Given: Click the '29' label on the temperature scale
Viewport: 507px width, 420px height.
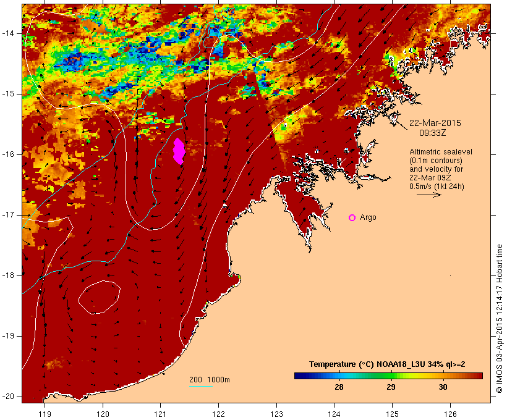Looking at the screenshot, I should pyautogui.click(x=391, y=387).
